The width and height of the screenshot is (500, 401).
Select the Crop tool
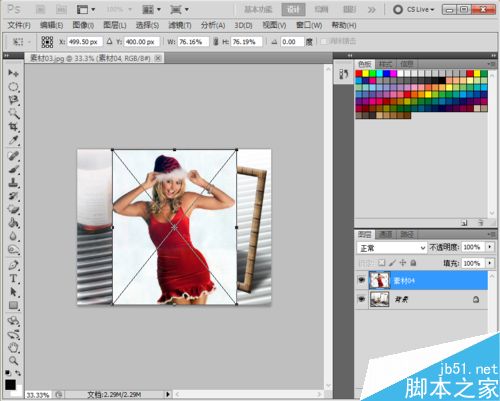tap(13, 127)
